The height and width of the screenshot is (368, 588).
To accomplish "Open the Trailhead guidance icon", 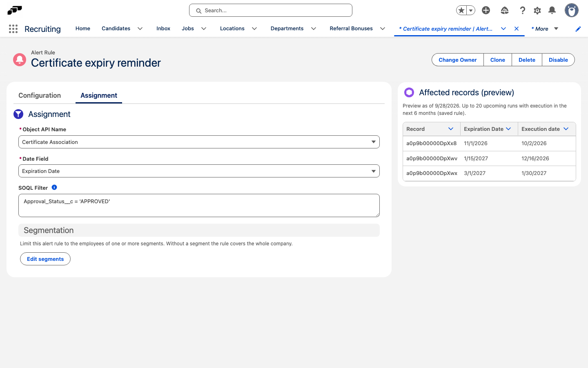I will [x=505, y=10].
